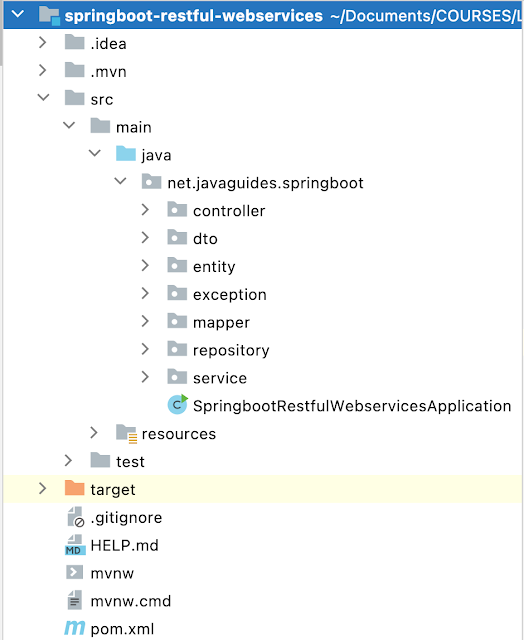The image size is (524, 640).
Task: Click the SpringbootRestfulWebservicesApplication class icon
Action: [x=178, y=404]
